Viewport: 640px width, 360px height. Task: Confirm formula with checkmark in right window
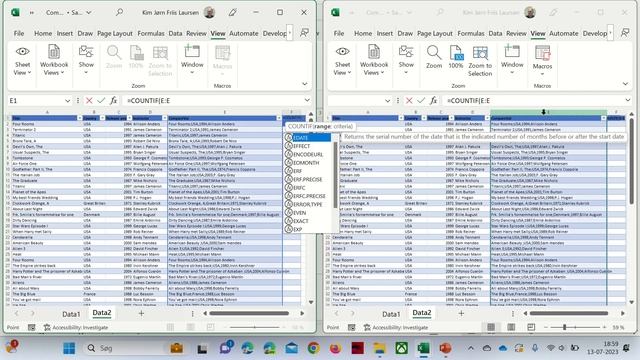point(421,100)
